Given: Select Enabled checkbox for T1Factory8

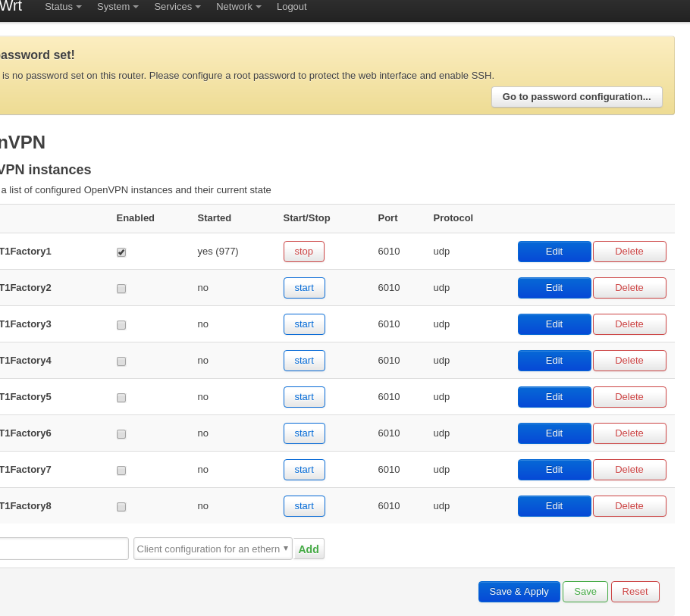Looking at the screenshot, I should click(x=121, y=507).
